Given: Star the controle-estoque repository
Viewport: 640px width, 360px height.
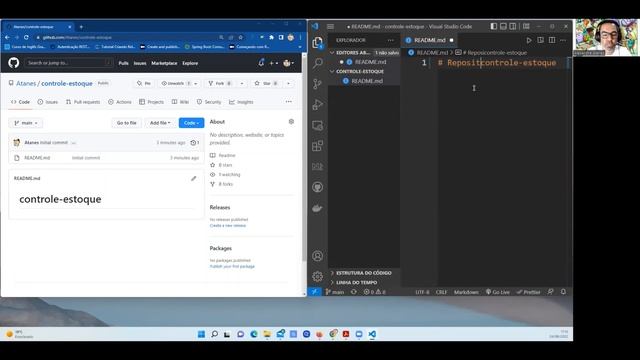Looking at the screenshot, I should click(266, 83).
